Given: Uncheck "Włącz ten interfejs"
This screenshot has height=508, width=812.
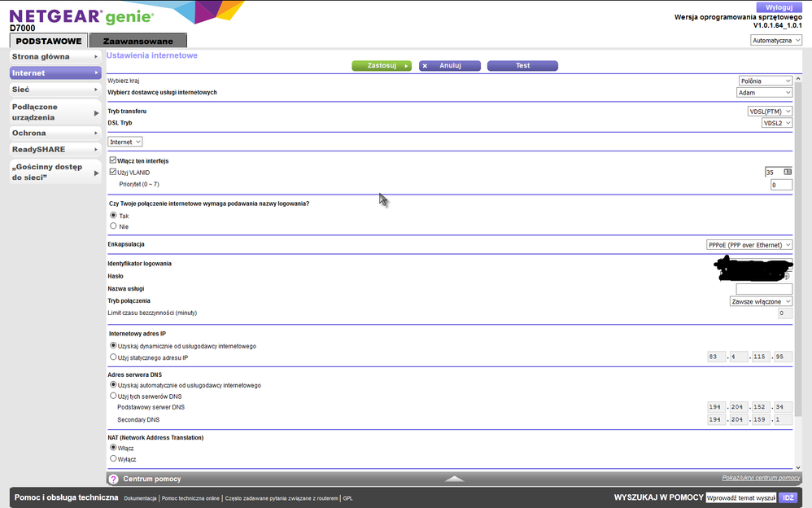Looking at the screenshot, I should pos(111,160).
